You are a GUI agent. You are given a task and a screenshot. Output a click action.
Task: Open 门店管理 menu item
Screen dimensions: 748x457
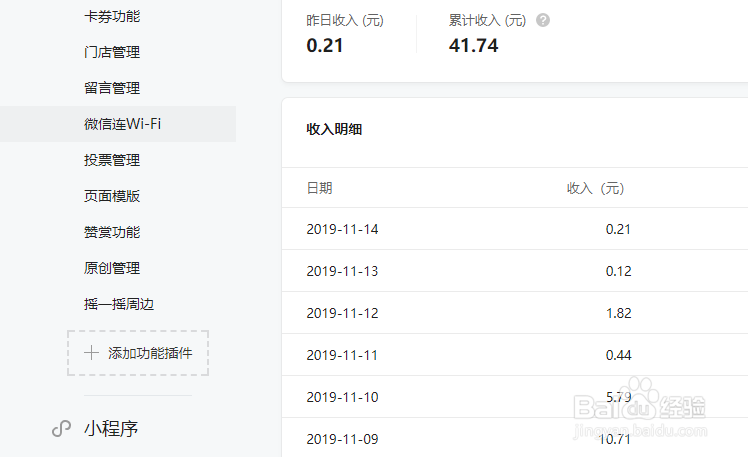coord(112,52)
